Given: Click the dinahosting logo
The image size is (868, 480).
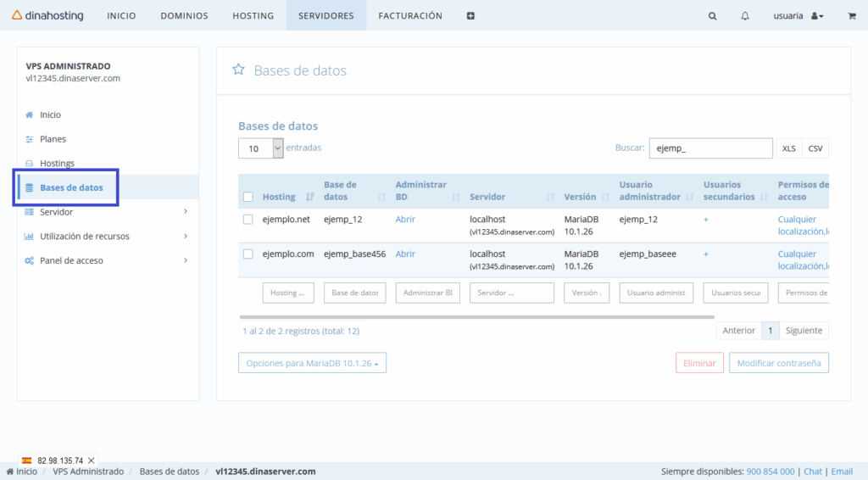Looking at the screenshot, I should point(47,15).
